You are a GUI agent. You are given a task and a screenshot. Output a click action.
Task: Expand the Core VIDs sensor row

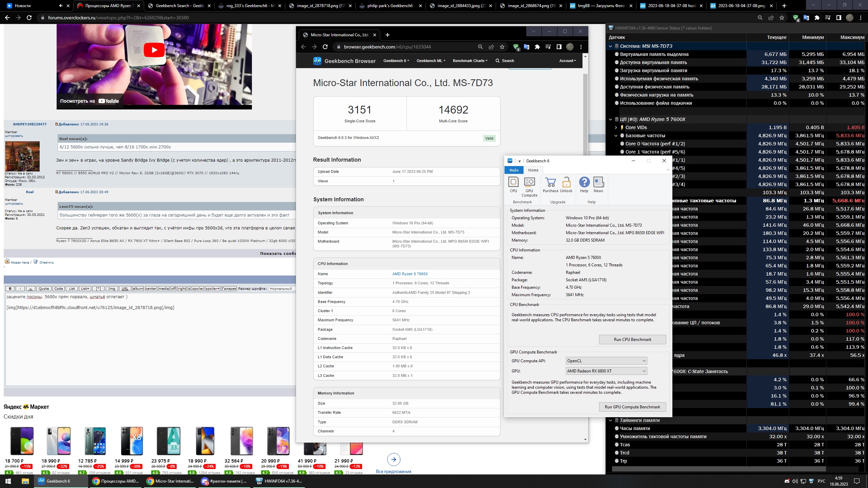pos(616,127)
